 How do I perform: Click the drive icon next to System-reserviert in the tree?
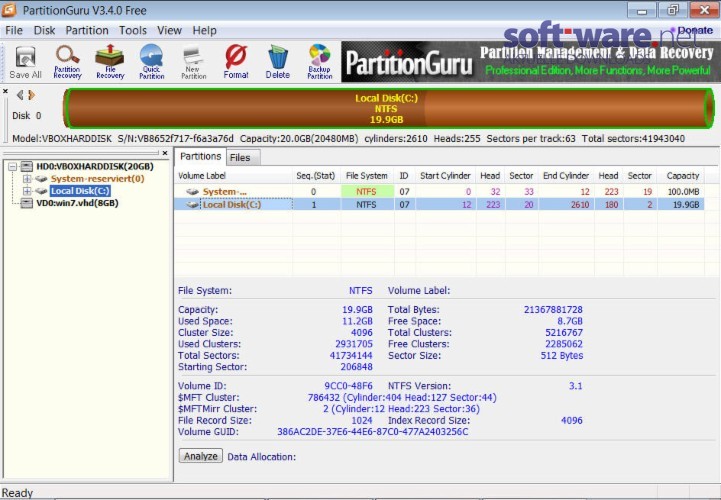click(41, 178)
